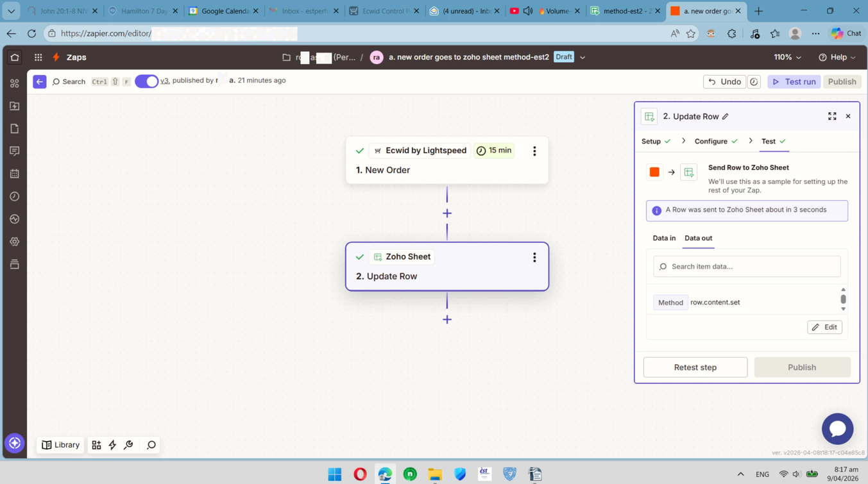Rename step with the pencil icon
Image resolution: width=868 pixels, height=484 pixels.
[x=726, y=117]
